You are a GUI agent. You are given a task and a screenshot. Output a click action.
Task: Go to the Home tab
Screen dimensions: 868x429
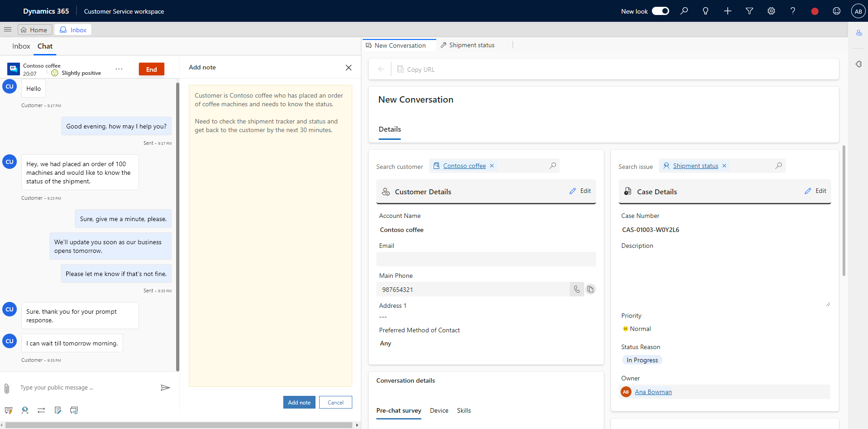tap(35, 30)
